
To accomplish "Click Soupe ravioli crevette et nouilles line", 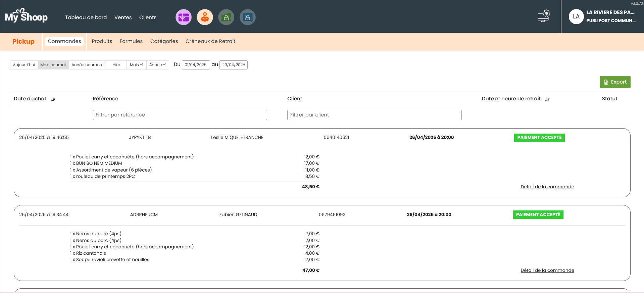I will point(110,259).
